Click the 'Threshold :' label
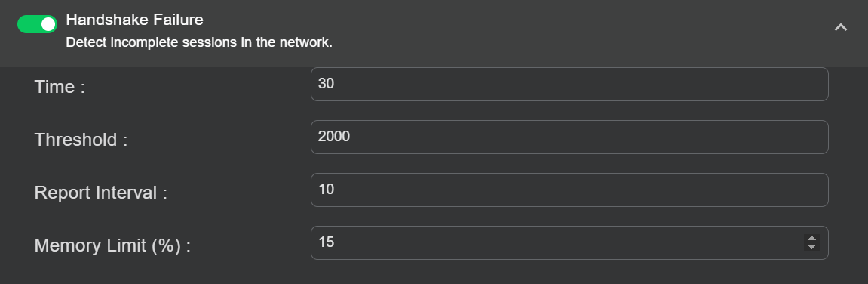The image size is (868, 284). [x=81, y=140]
